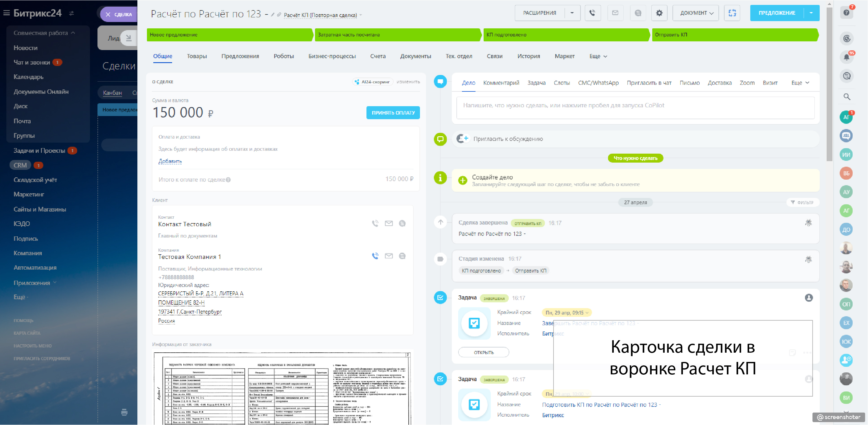
Task: Click the ПРИНЯТЬ ОПЛАТУ button
Action: (x=393, y=113)
